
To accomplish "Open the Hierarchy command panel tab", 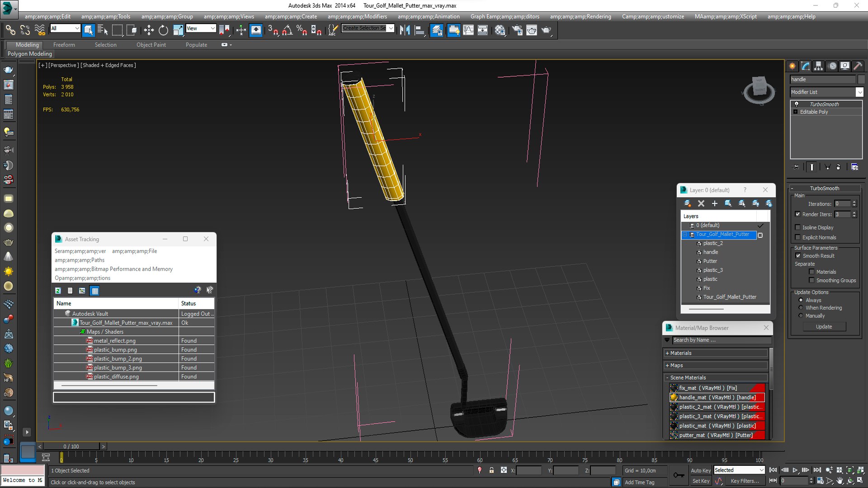I will coord(819,66).
